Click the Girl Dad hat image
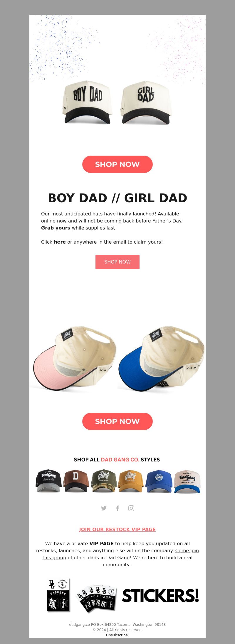Image resolution: width=235 pixels, height=644 pixels. tap(146, 103)
